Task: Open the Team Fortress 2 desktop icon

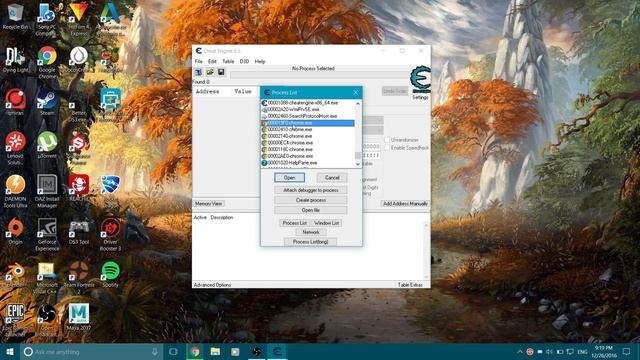Action: coord(79,278)
